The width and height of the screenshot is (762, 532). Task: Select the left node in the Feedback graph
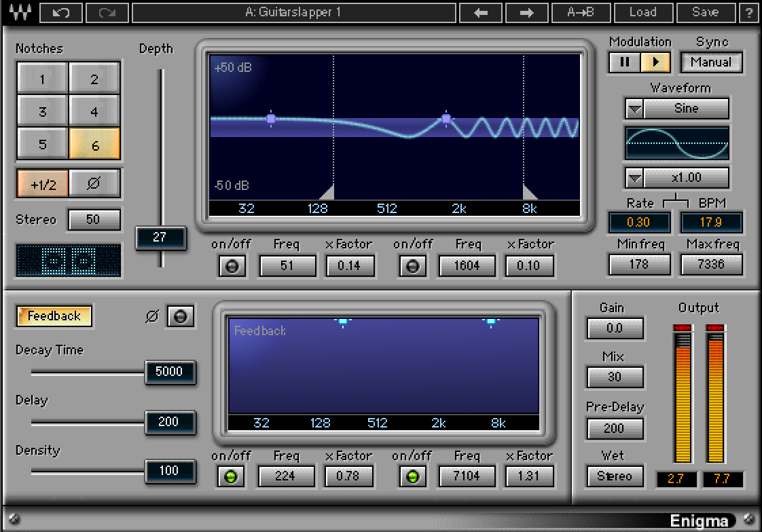[x=343, y=322]
